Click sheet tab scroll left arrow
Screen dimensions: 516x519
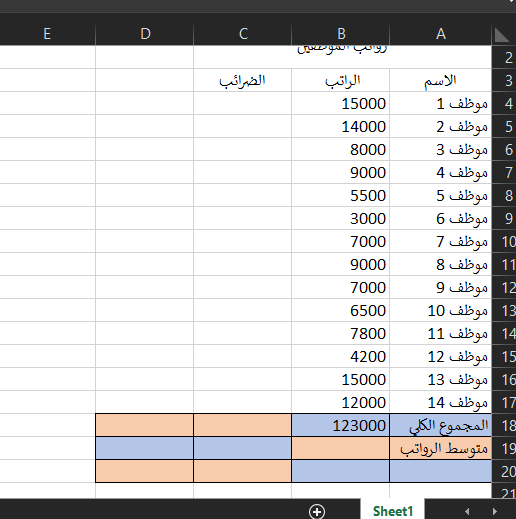coord(467,511)
